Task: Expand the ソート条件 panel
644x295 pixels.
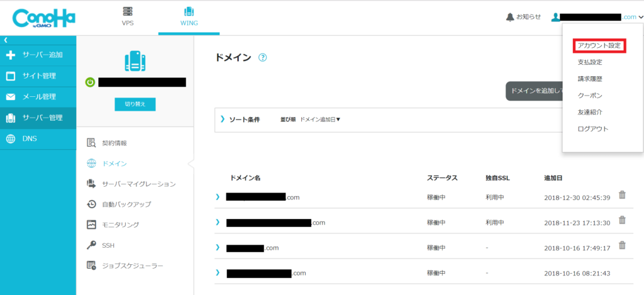Action: point(223,119)
